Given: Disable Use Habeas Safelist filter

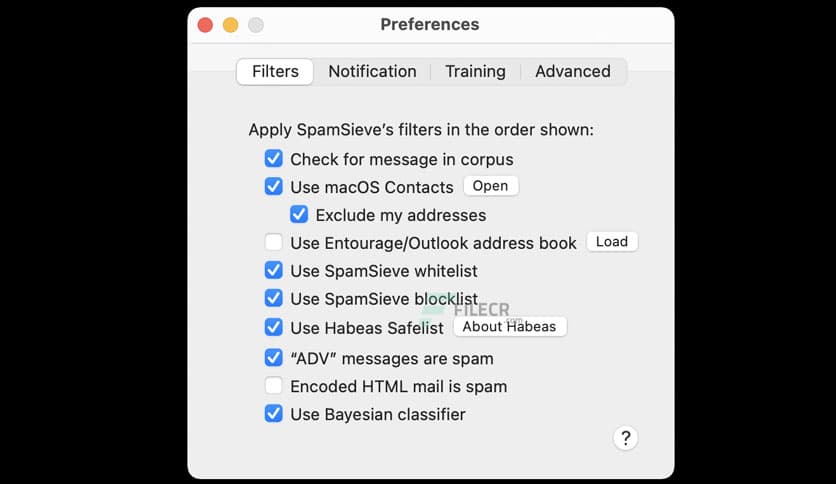Looking at the screenshot, I should 274,327.
